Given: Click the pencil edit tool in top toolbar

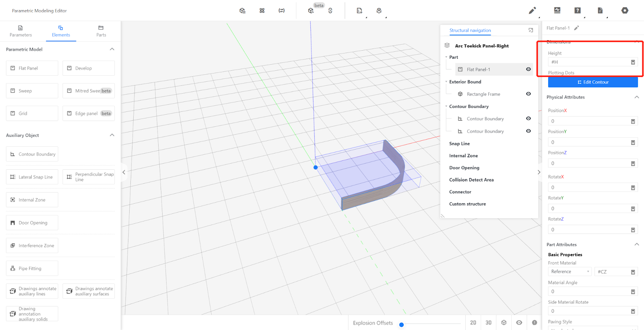Looking at the screenshot, I should coord(532,10).
